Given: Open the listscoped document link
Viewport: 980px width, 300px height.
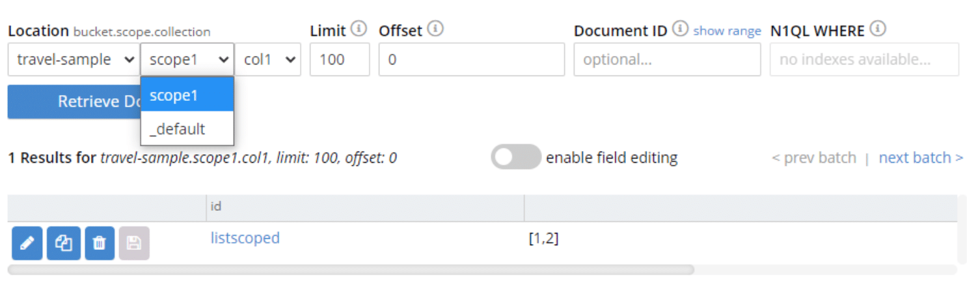Looking at the screenshot, I should [x=245, y=238].
